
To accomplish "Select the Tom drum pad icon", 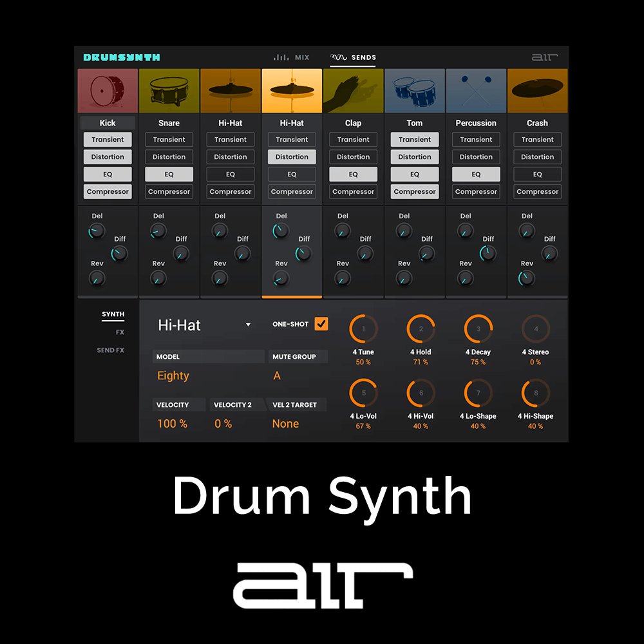I will point(414,90).
